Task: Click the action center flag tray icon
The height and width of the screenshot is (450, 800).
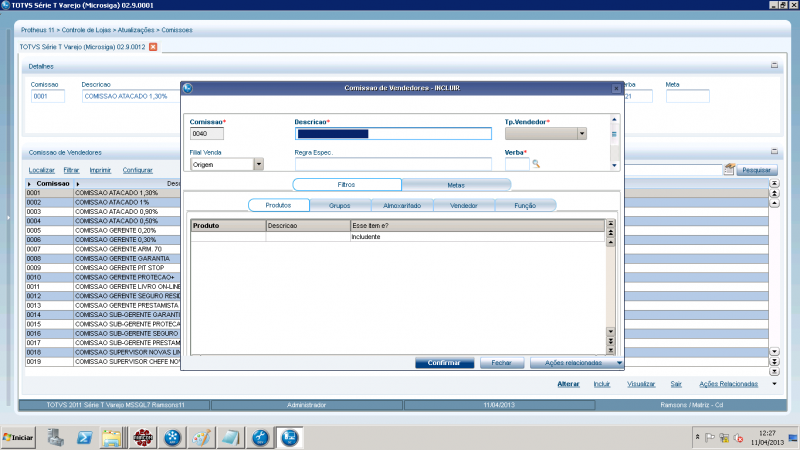Action: click(710, 437)
